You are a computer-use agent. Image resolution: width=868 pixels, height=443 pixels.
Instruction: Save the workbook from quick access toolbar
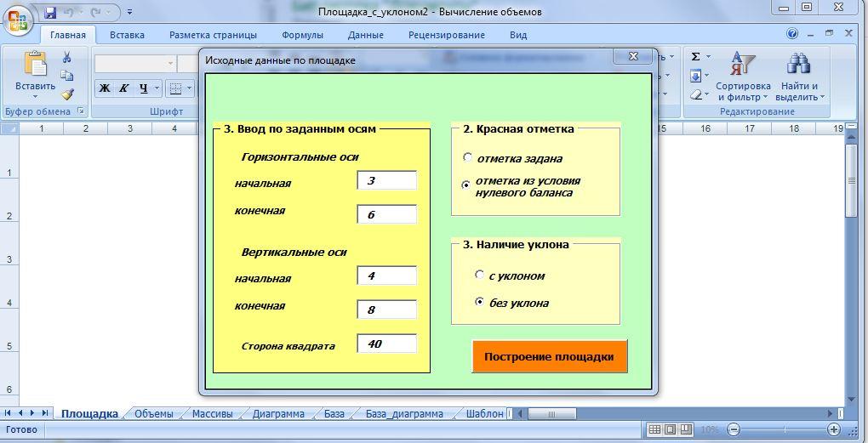click(50, 12)
